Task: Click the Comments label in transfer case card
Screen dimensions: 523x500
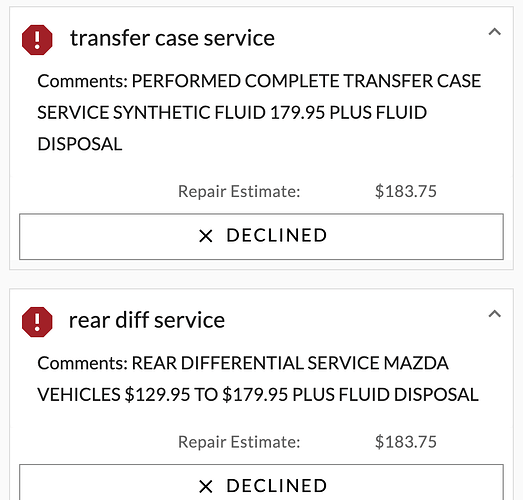Action: (x=83, y=81)
